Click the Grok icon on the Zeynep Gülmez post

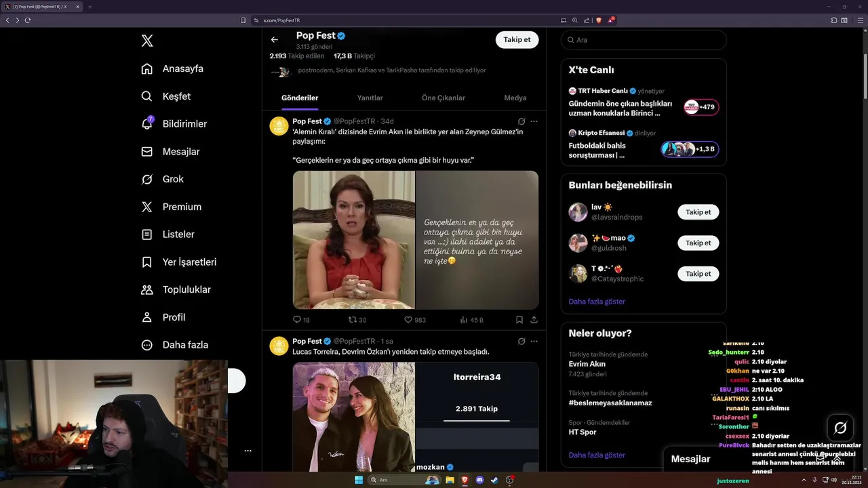pos(521,121)
